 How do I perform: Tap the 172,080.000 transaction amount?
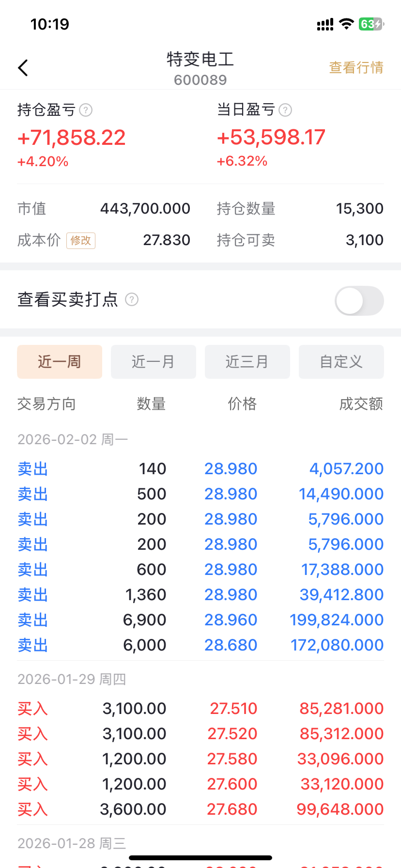click(x=337, y=645)
